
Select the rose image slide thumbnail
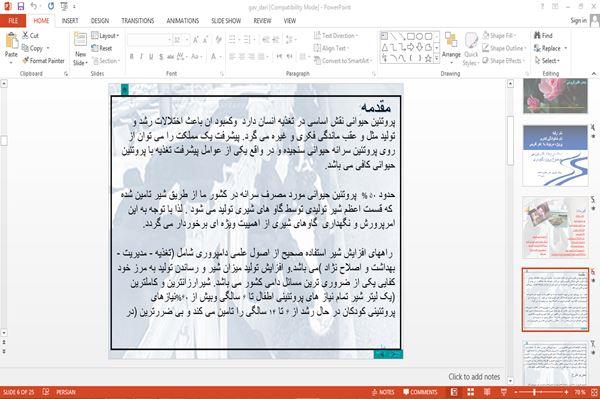pos(555,96)
